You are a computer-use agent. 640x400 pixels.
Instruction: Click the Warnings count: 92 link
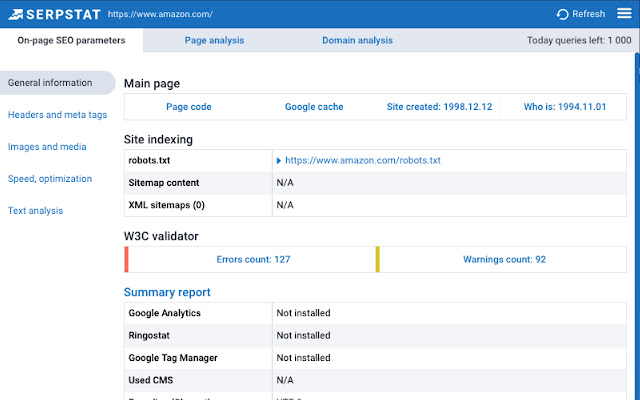[504, 259]
